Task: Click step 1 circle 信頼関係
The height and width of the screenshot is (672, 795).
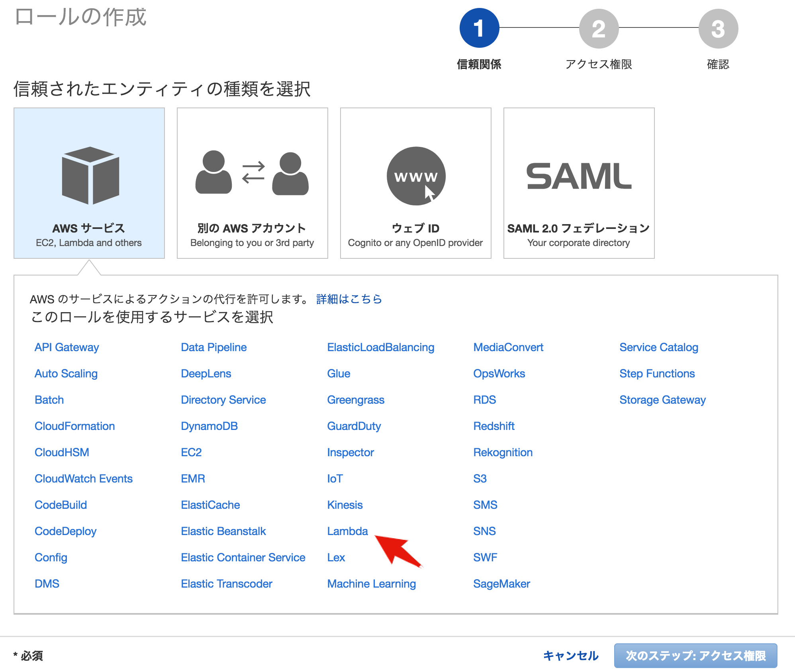Action: pyautogui.click(x=479, y=28)
